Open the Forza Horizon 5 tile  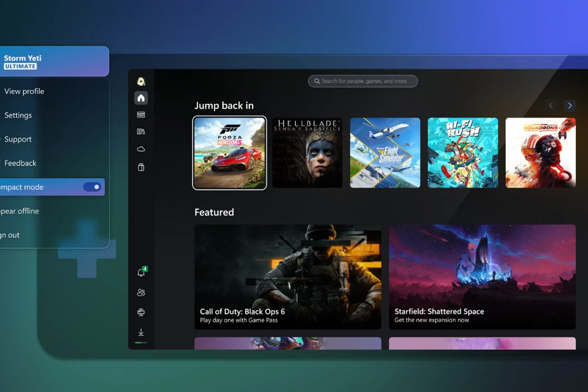click(230, 153)
